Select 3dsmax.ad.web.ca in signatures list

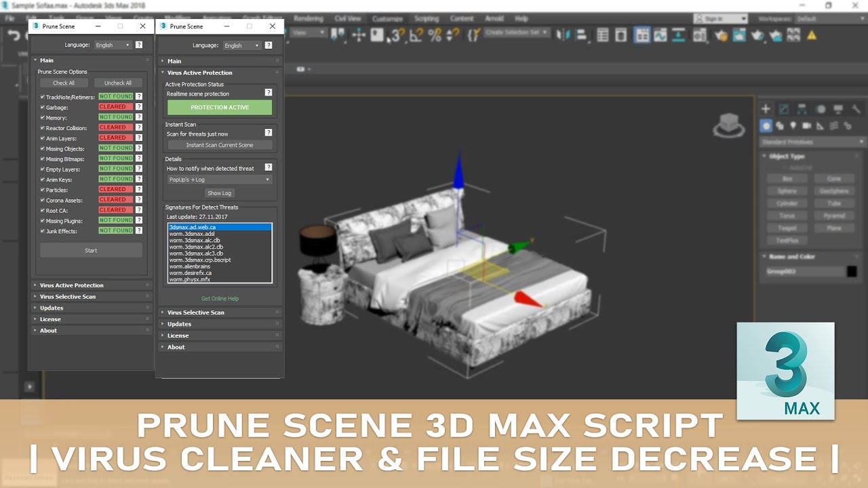[x=220, y=227]
